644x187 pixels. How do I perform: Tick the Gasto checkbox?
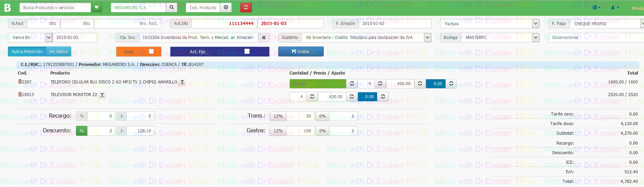(151, 52)
